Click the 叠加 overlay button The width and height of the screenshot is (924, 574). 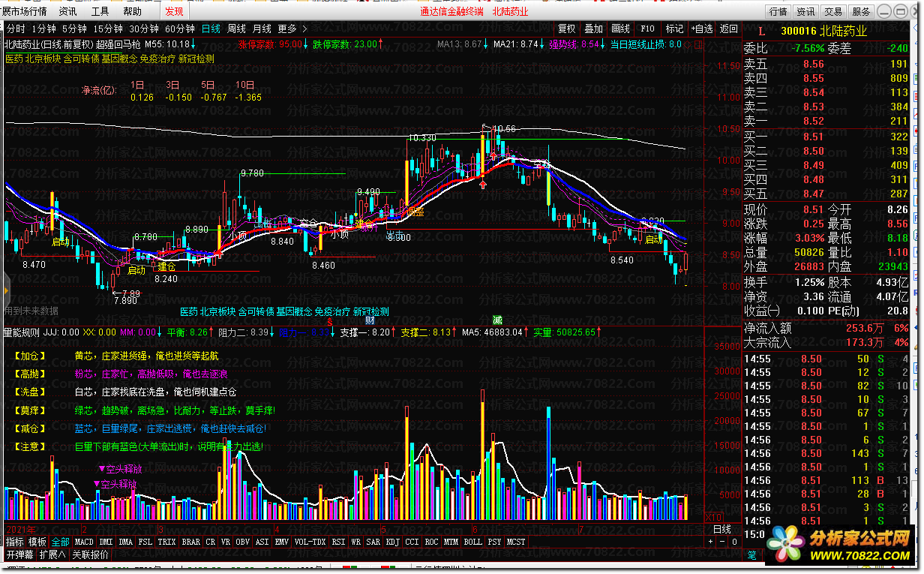593,29
